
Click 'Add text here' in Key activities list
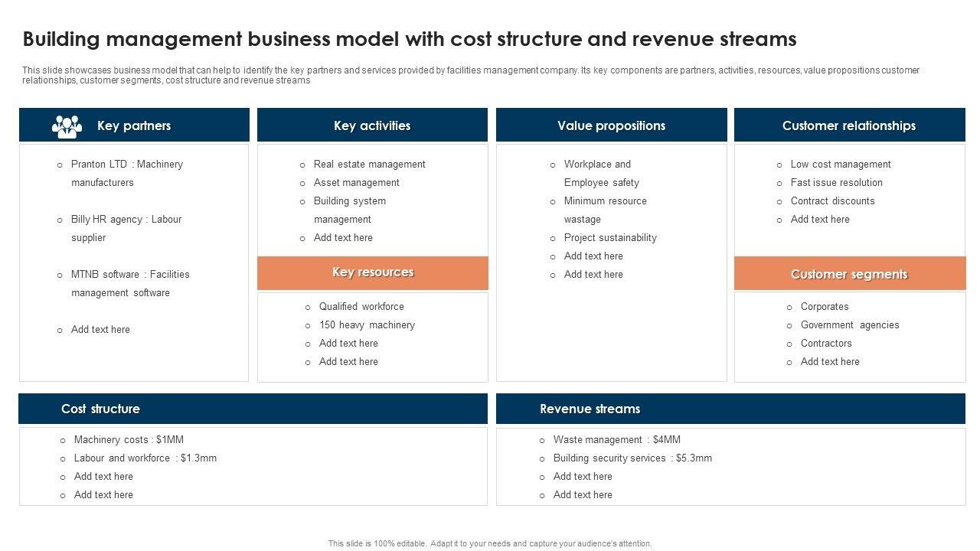343,238
